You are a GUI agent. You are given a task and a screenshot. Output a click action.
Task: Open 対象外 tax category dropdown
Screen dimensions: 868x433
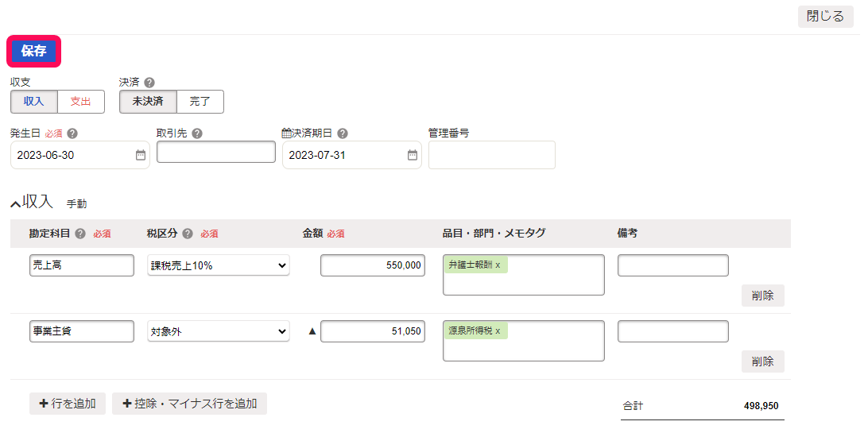click(x=218, y=331)
